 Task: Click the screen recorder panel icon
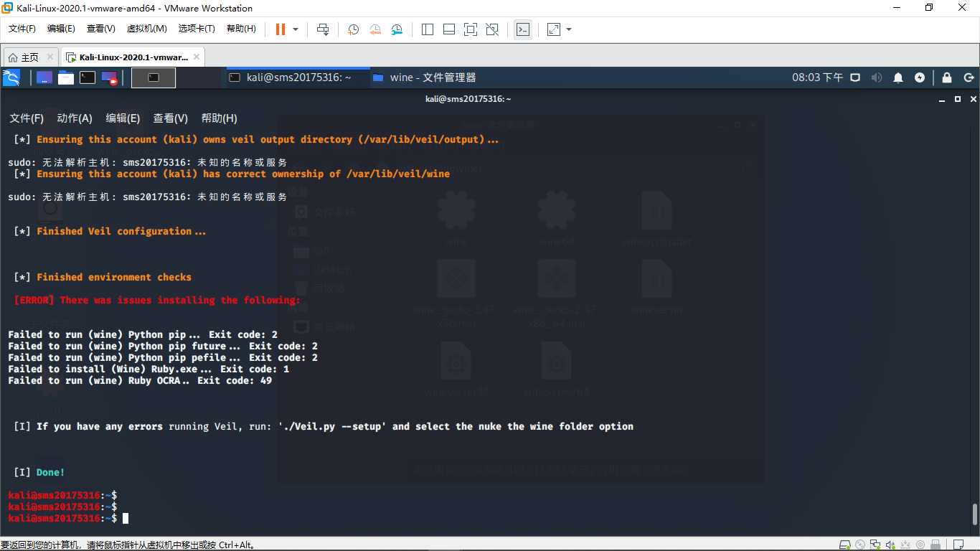[x=109, y=77]
